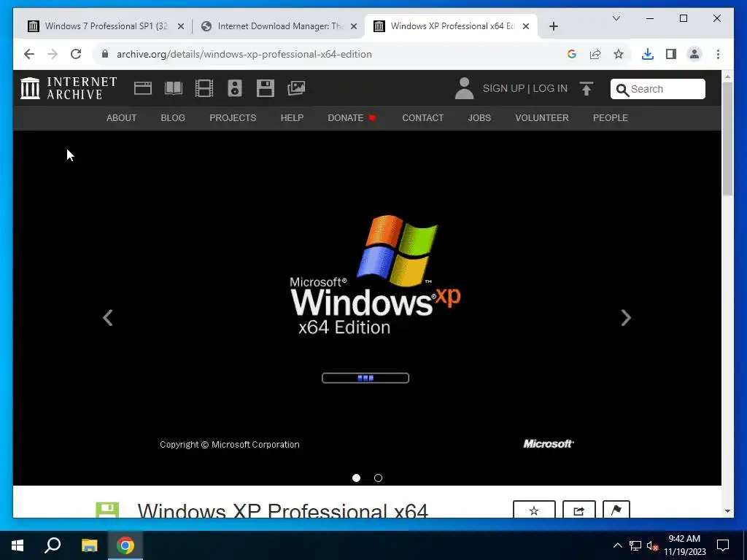This screenshot has width=747, height=560.
Task: Open network icon in system tray
Action: [x=635, y=545]
